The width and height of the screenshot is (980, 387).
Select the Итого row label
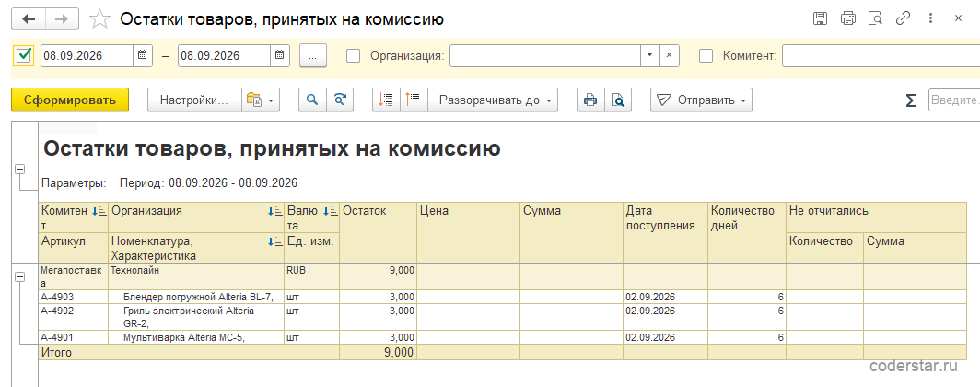189,352
